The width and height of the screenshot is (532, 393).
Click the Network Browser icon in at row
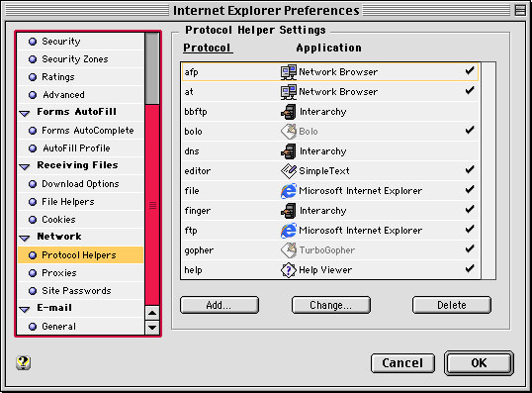tap(289, 92)
